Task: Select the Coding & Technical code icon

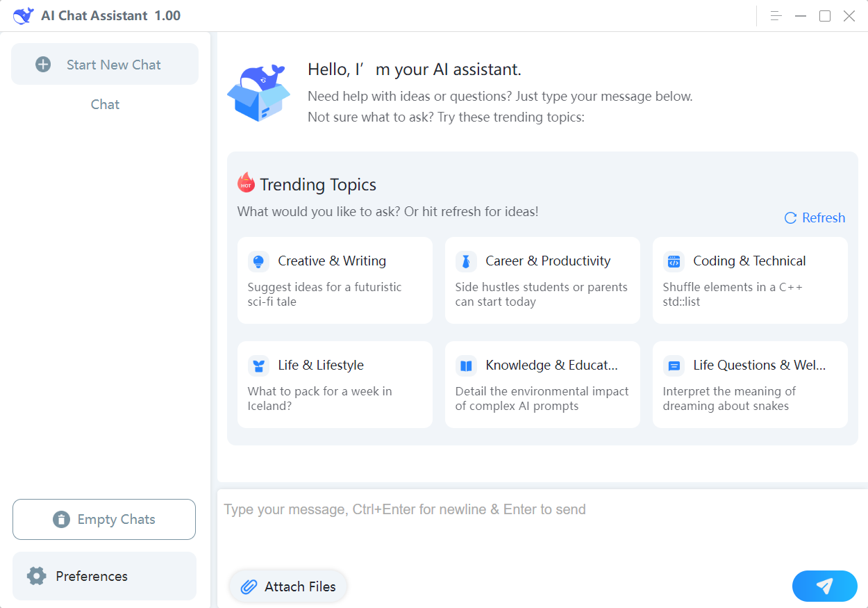Action: coord(674,261)
